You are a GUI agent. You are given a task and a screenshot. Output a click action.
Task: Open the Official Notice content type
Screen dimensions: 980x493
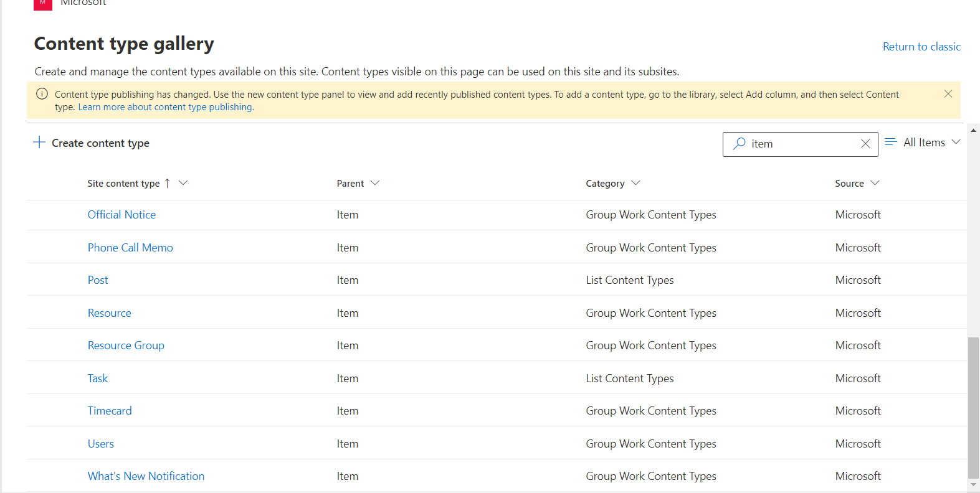coord(121,215)
